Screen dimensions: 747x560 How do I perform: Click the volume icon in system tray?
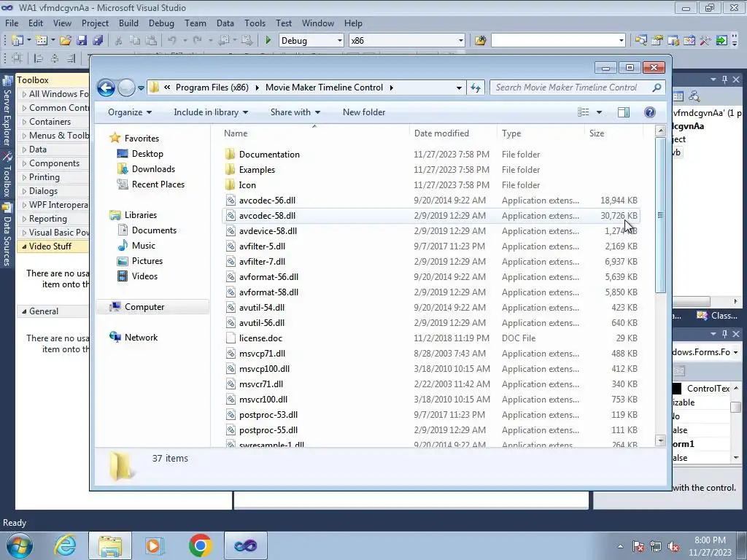click(x=673, y=547)
